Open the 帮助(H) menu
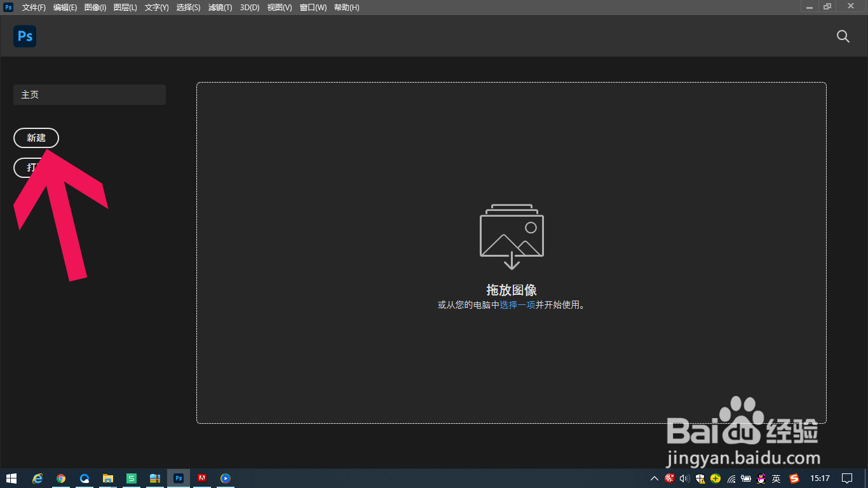The height and width of the screenshot is (488, 868). pos(346,8)
